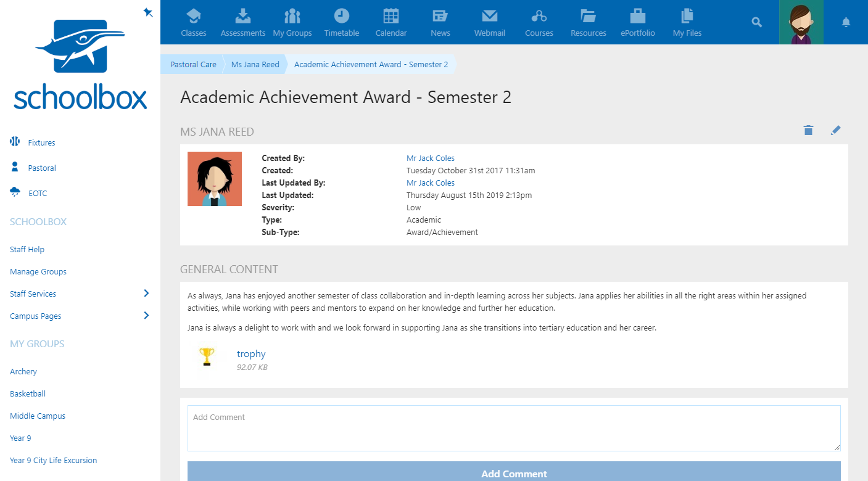868x481 pixels.
Task: Open the Middle Campus group
Action: (x=38, y=416)
